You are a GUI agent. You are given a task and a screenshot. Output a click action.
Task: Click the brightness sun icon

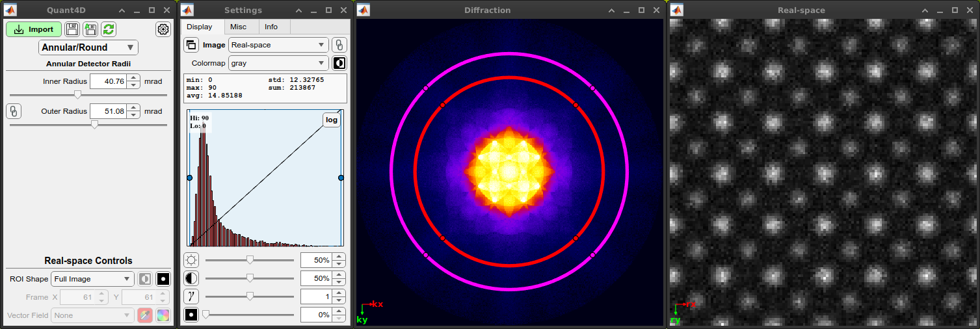click(x=191, y=260)
